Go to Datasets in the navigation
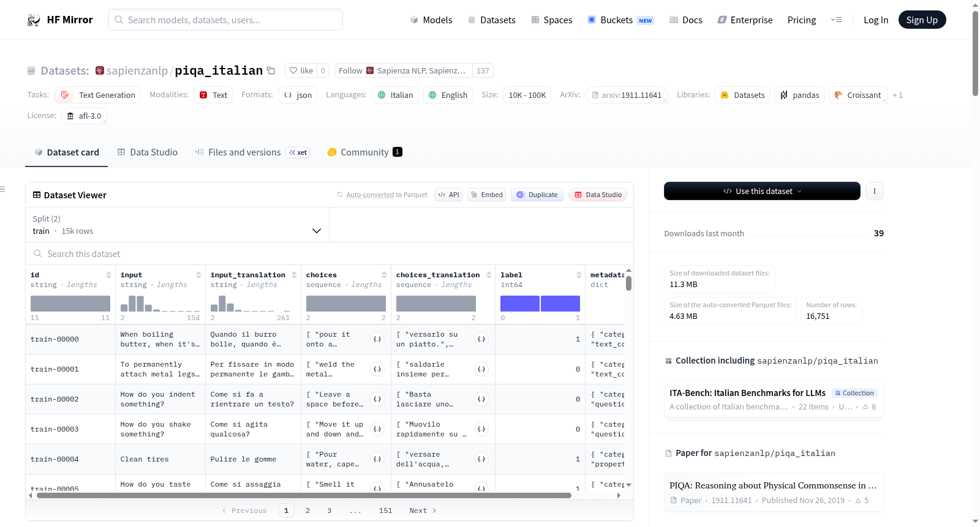 click(x=491, y=20)
